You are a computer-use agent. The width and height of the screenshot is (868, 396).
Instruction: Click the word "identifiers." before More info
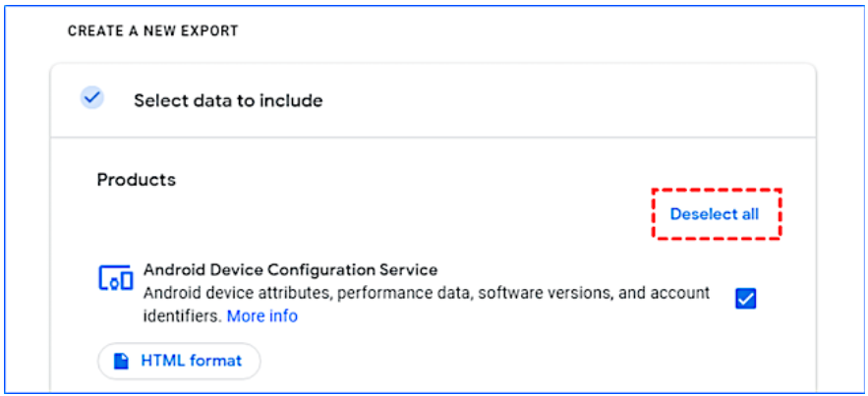pos(183,316)
